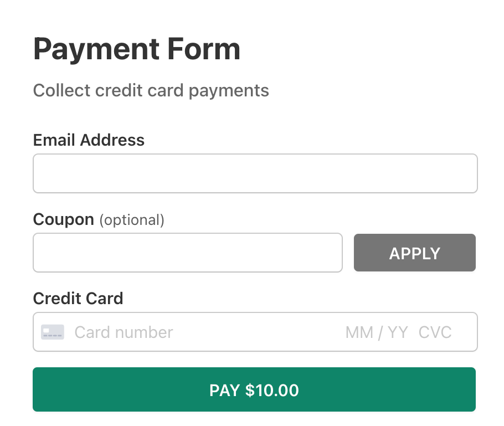Click the Email Address field label
Image resolution: width=504 pixels, height=426 pixels.
pyautogui.click(x=89, y=140)
